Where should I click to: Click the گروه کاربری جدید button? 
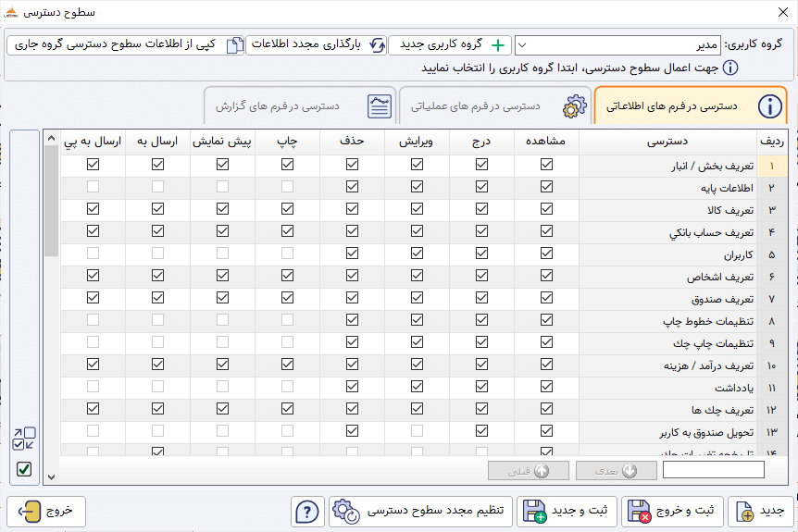click(x=450, y=45)
